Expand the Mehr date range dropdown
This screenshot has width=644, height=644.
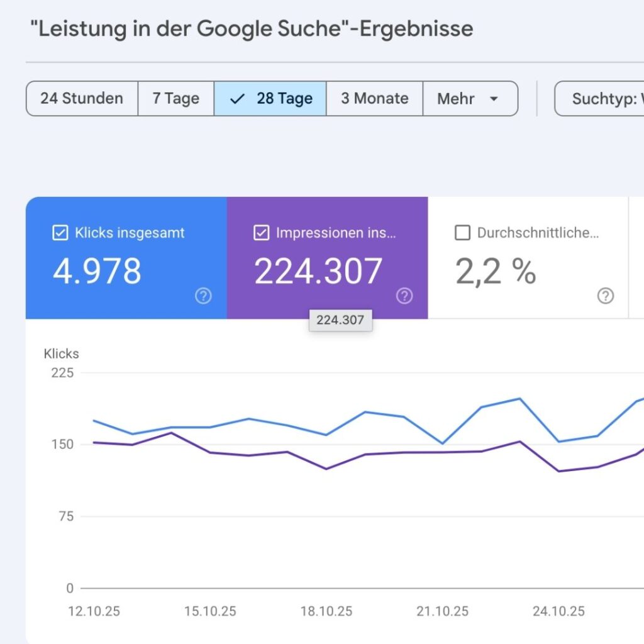pos(470,99)
